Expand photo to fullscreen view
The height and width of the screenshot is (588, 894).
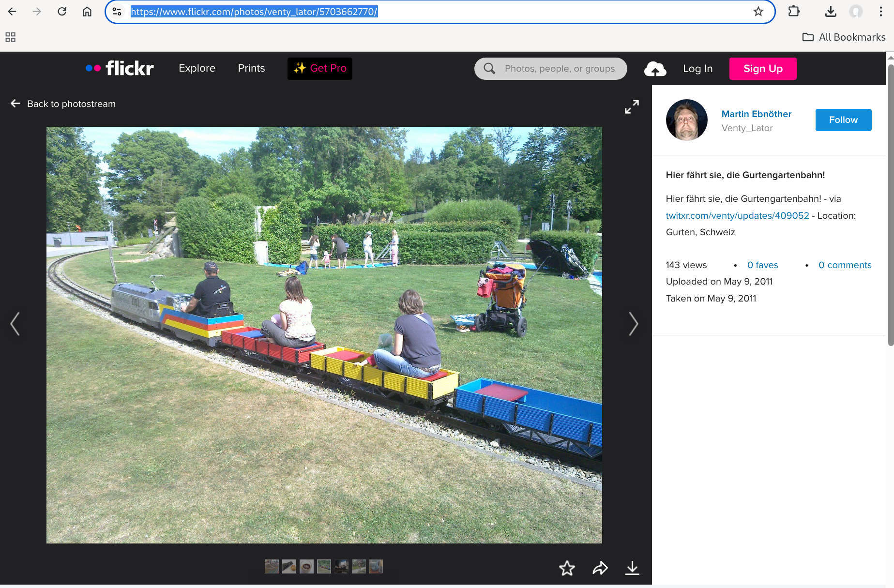(632, 106)
